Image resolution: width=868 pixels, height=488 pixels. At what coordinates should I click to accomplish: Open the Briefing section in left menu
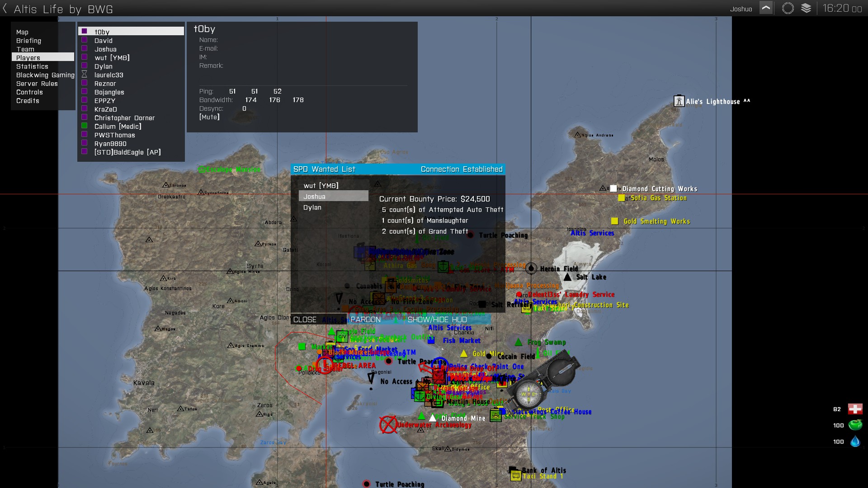(28, 41)
